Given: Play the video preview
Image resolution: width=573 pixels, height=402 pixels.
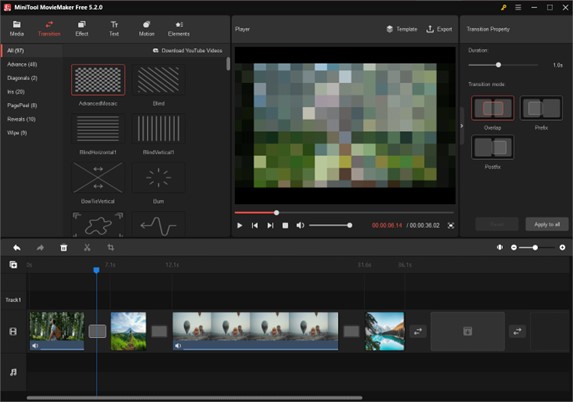Looking at the screenshot, I should pyautogui.click(x=239, y=225).
